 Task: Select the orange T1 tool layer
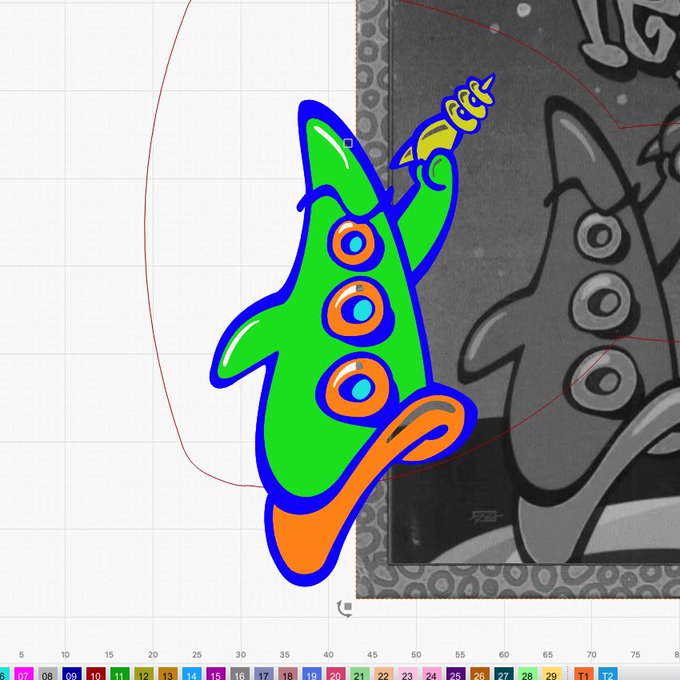pyautogui.click(x=584, y=674)
